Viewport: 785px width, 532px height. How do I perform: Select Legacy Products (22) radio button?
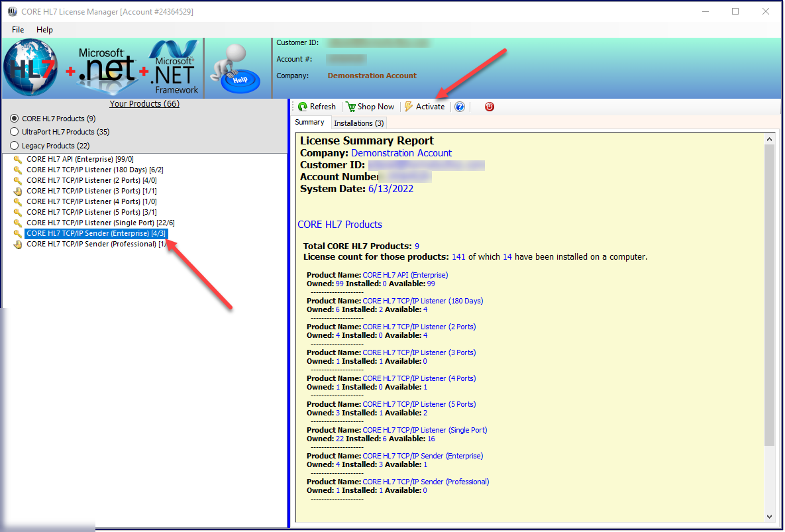coord(14,146)
